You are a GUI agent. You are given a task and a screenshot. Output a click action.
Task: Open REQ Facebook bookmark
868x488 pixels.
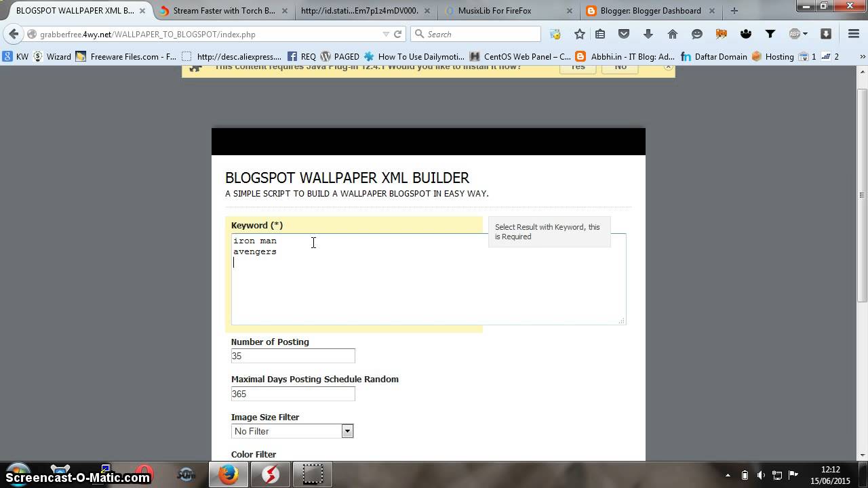point(302,57)
